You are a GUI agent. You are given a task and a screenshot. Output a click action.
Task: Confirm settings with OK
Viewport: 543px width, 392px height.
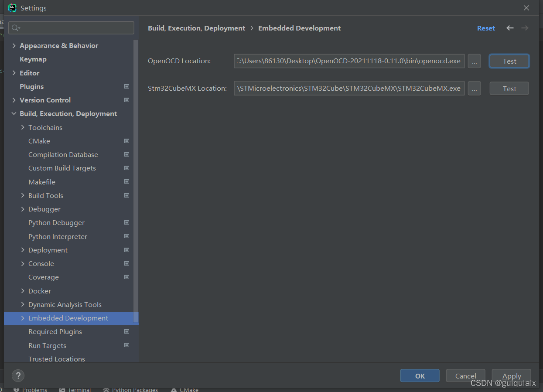(420, 376)
